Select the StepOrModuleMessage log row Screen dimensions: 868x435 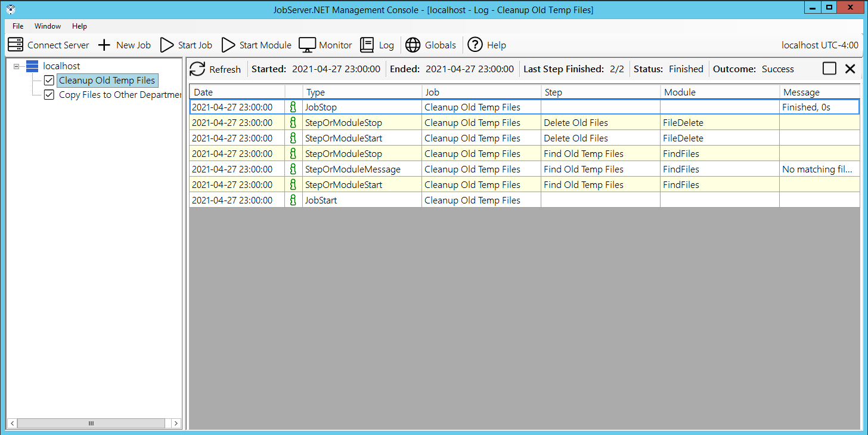tap(352, 169)
